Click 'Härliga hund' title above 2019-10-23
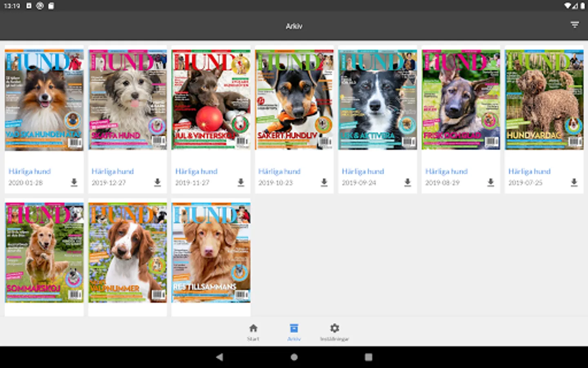The image size is (588, 368). 279,171
